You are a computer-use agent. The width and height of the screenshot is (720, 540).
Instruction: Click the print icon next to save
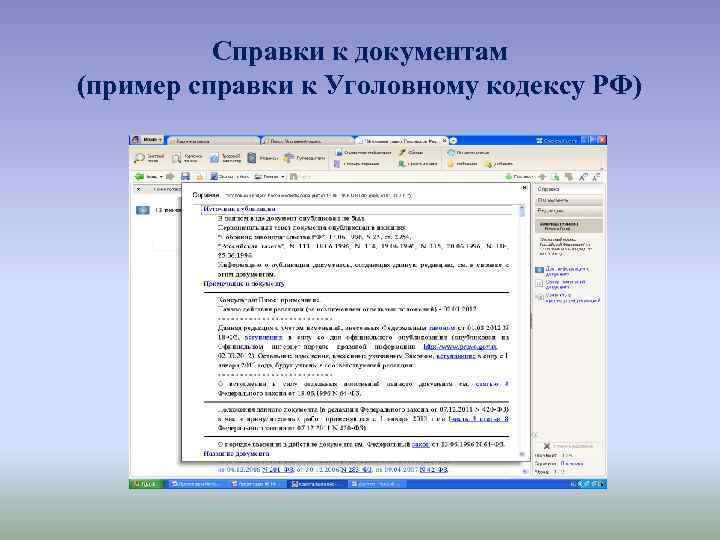(x=199, y=176)
